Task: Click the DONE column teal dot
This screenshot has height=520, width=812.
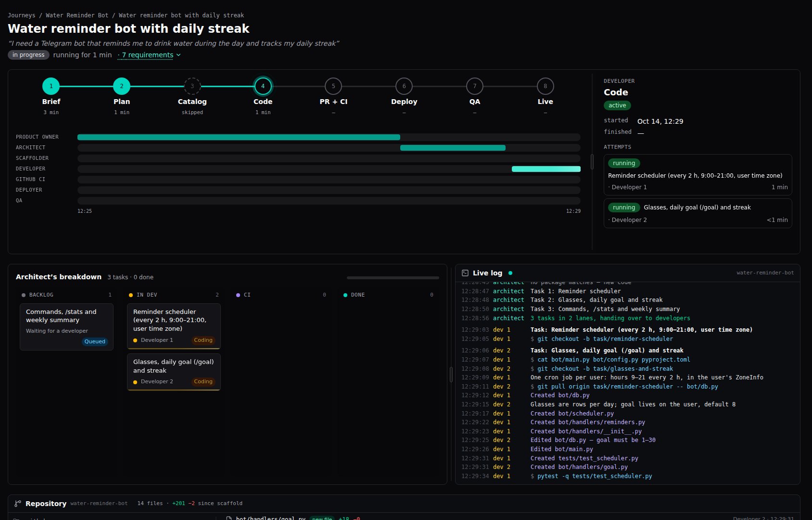Action: [345, 295]
